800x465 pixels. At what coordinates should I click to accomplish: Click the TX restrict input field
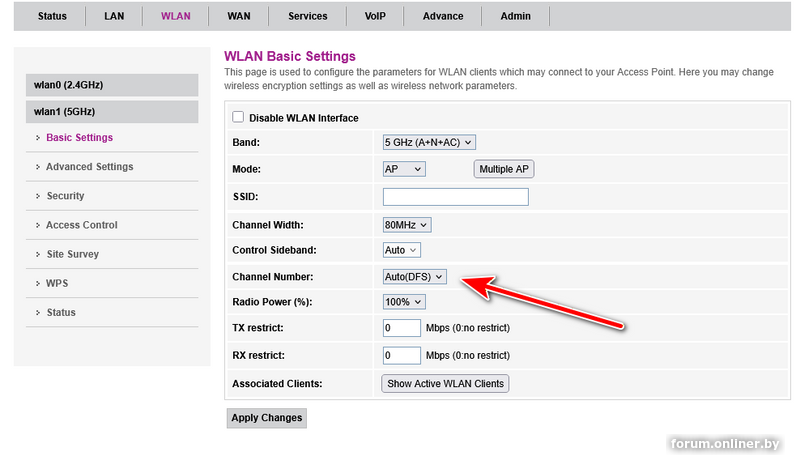(401, 328)
